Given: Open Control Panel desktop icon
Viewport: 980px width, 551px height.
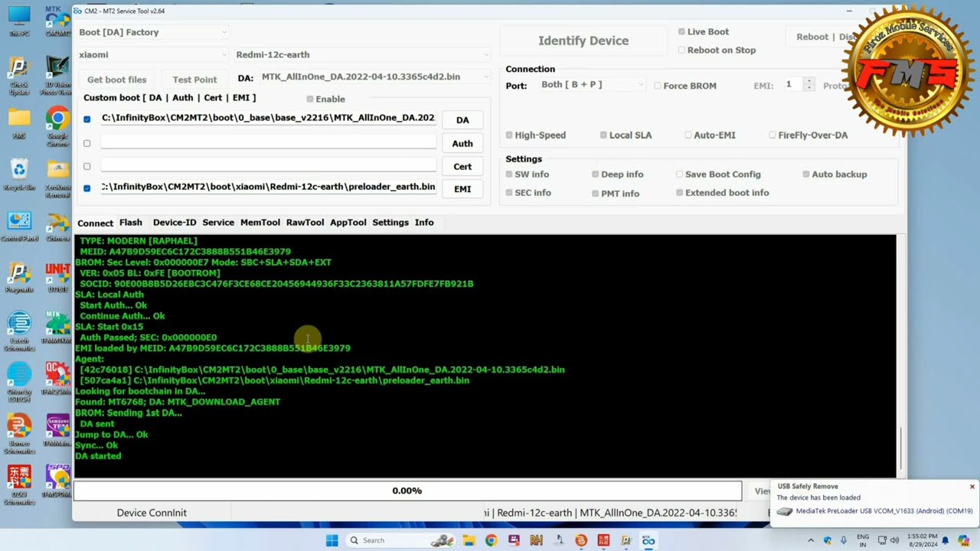Looking at the screenshot, I should coord(19,227).
